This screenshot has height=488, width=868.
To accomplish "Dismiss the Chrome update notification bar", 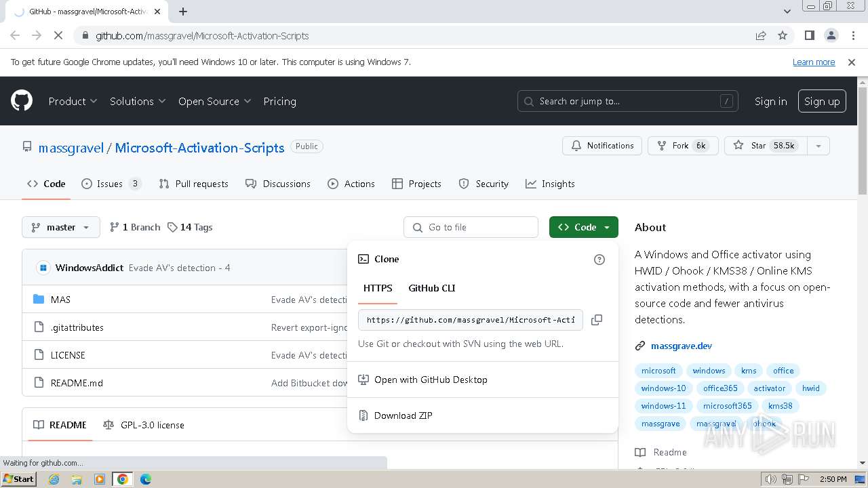I will [852, 62].
